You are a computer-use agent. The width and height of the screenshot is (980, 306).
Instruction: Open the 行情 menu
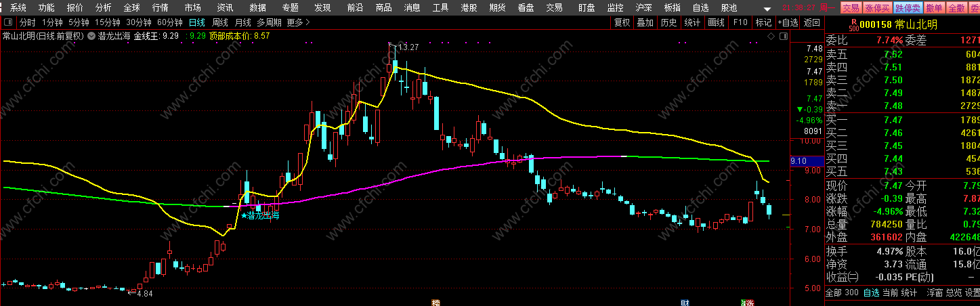[161, 8]
